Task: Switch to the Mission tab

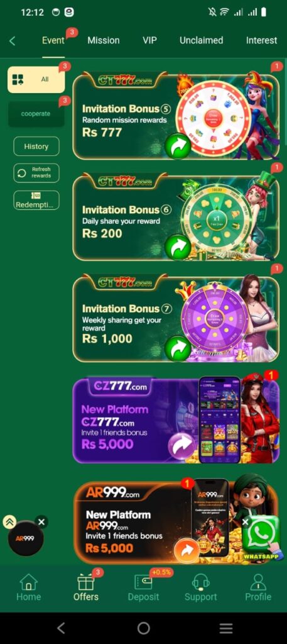Action: coord(104,40)
